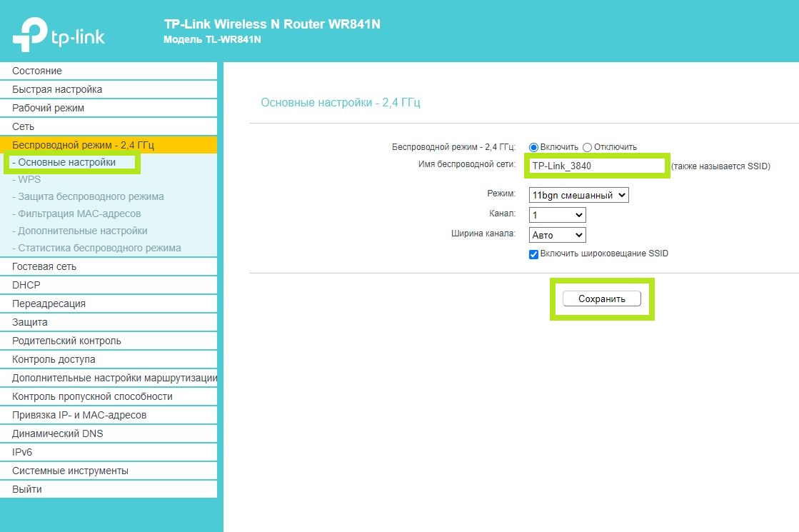Viewport: 799px width, 532px height.
Task: Expand the Ширина канала dropdown
Action: [557, 235]
